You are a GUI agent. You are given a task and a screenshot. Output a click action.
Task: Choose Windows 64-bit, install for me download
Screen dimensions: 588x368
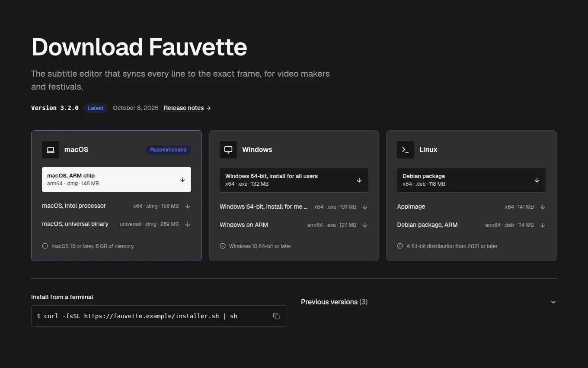tap(294, 207)
